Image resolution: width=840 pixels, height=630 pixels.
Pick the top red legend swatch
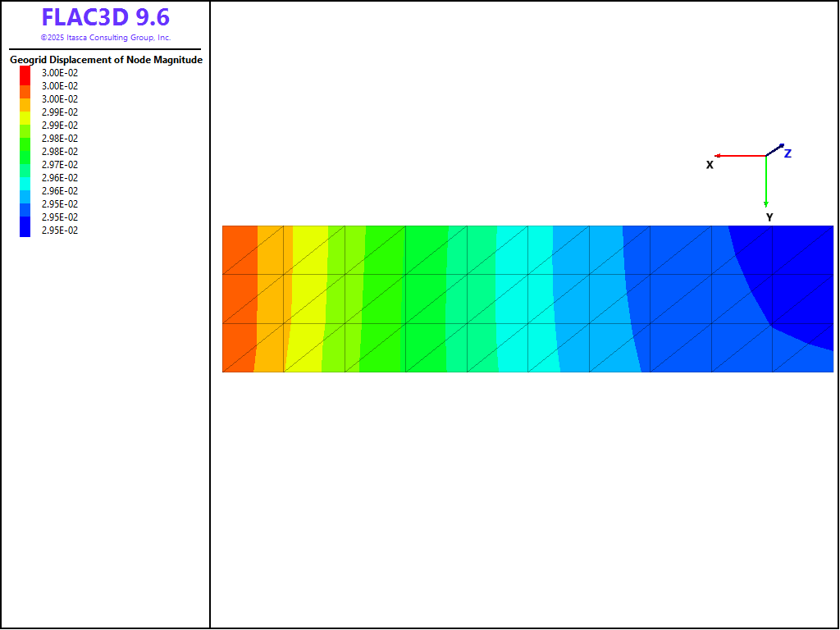click(x=25, y=72)
